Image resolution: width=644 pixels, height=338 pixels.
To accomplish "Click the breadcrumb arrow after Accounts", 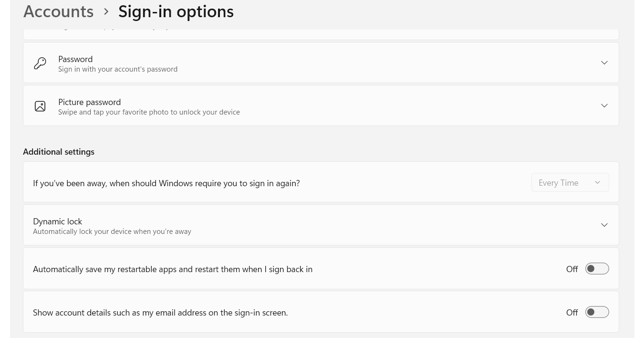I will pyautogui.click(x=106, y=11).
